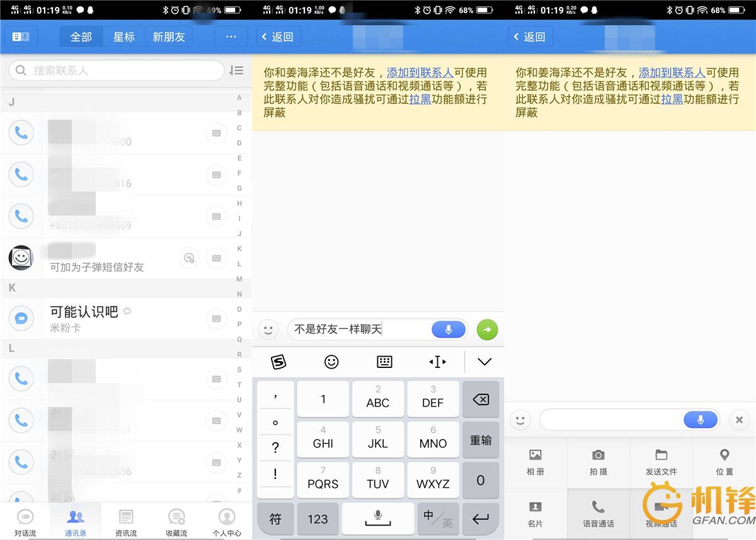Image resolution: width=756 pixels, height=540 pixels.
Task: Switch to the 123 numeric keyboard
Action: pyautogui.click(x=318, y=519)
